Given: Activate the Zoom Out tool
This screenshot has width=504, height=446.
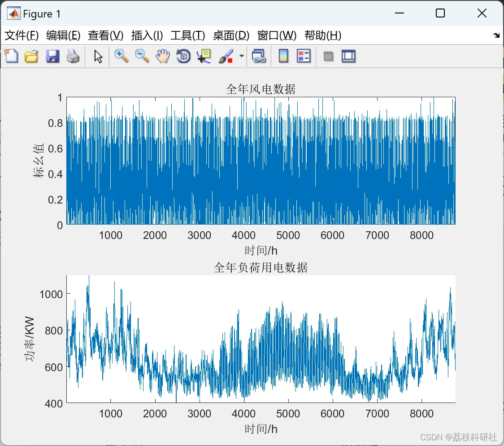Looking at the screenshot, I should click(x=142, y=56).
